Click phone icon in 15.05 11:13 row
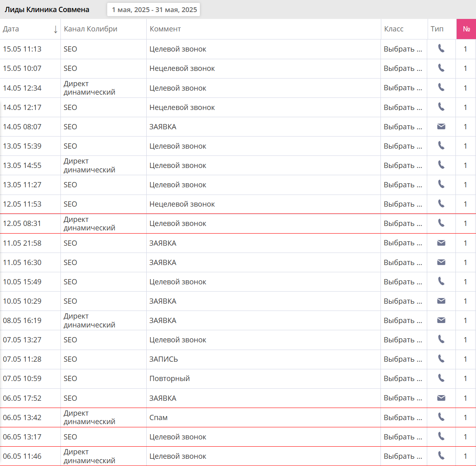The width and height of the screenshot is (476, 466). pyautogui.click(x=441, y=49)
